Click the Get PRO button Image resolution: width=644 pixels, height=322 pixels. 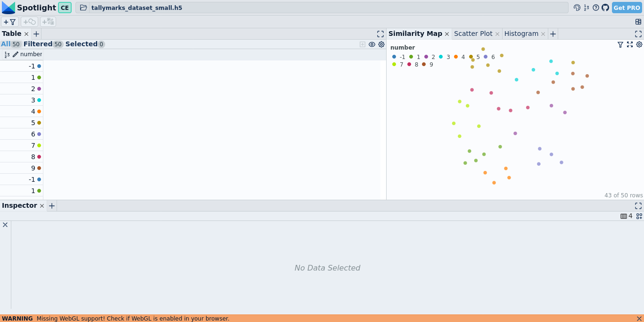click(x=626, y=8)
